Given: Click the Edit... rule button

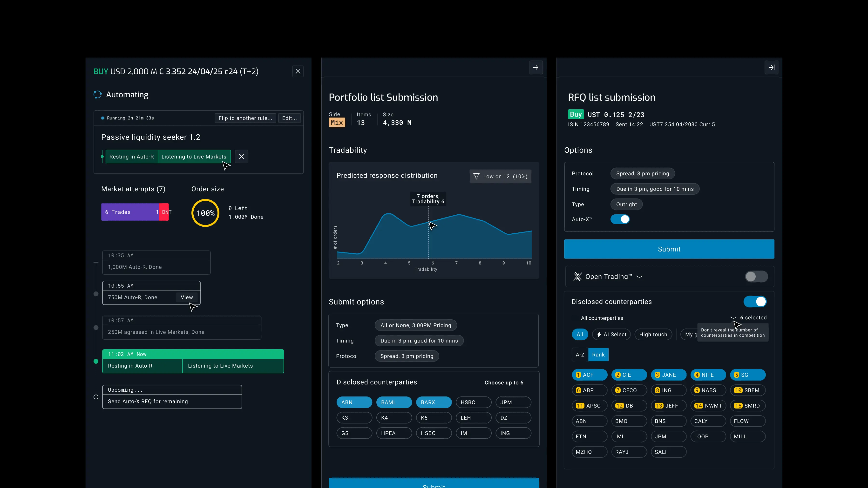Looking at the screenshot, I should [x=289, y=118].
